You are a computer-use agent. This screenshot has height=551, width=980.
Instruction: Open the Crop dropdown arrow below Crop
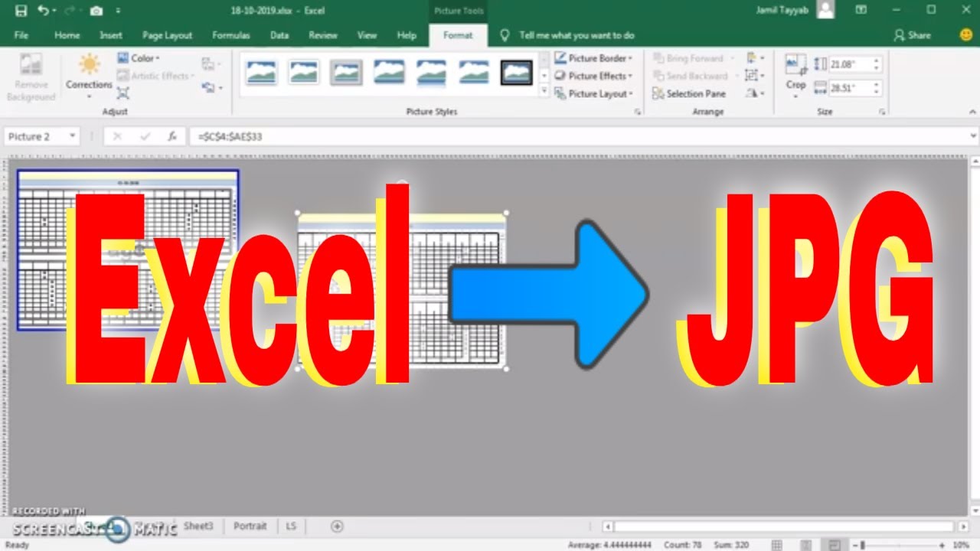pyautogui.click(x=796, y=96)
